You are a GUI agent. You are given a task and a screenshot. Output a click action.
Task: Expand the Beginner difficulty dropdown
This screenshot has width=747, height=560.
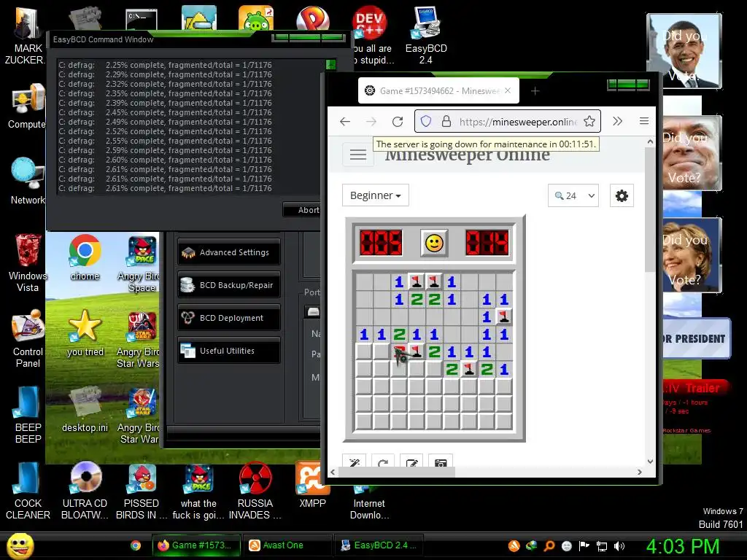[376, 195]
